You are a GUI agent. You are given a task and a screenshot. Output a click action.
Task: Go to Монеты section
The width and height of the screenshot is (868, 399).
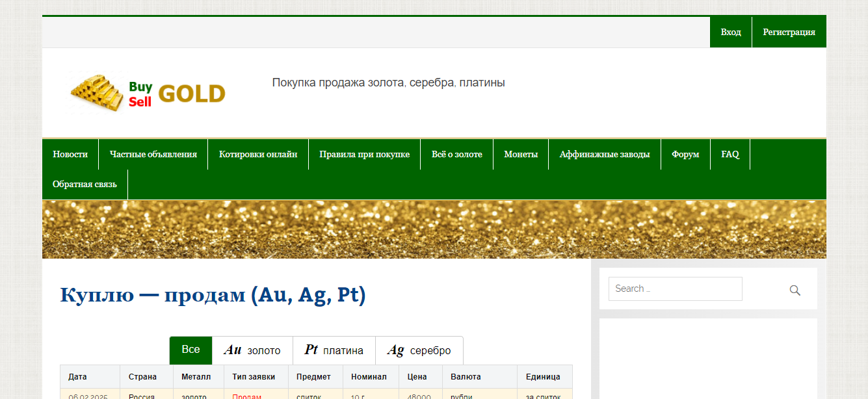pyautogui.click(x=521, y=154)
